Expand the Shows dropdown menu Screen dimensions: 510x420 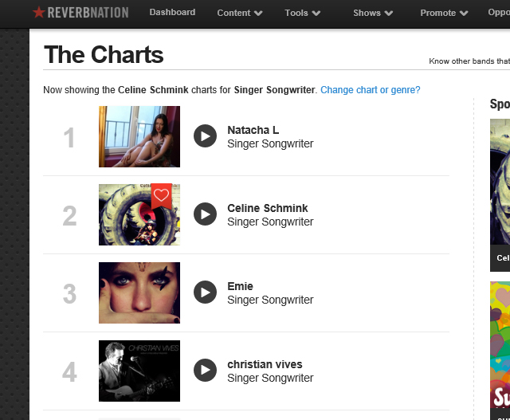pyautogui.click(x=373, y=13)
